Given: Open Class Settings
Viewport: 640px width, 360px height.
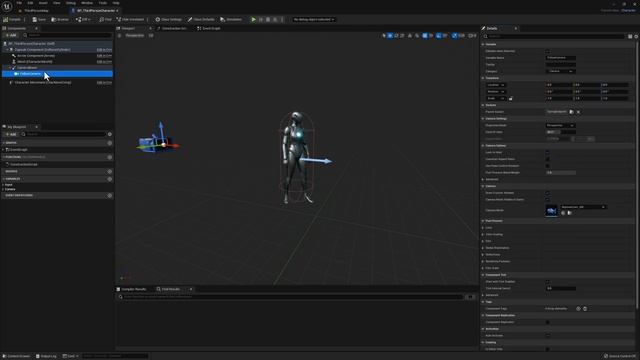Looking at the screenshot, I should pyautogui.click(x=169, y=19).
